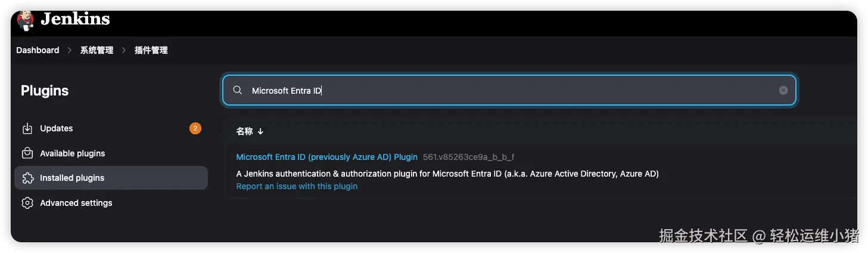Click the Installed plugins puzzle piece icon
This screenshot has width=868, height=253.
tap(27, 178)
